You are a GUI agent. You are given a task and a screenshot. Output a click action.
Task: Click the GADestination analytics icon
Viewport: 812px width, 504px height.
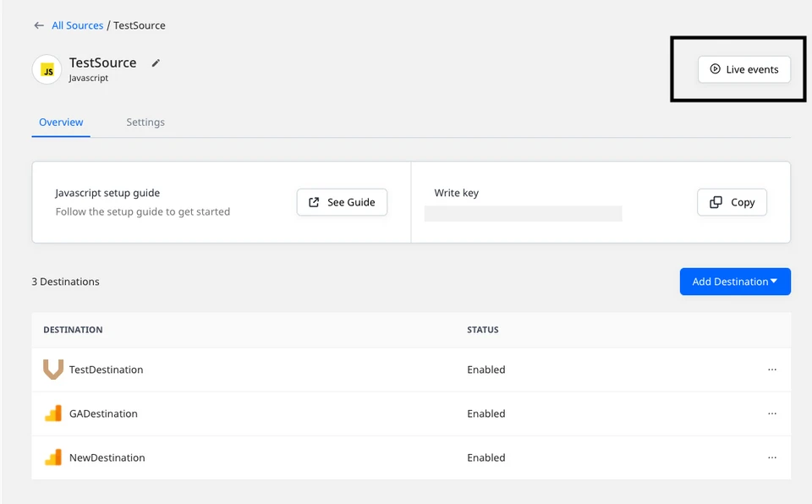(53, 414)
